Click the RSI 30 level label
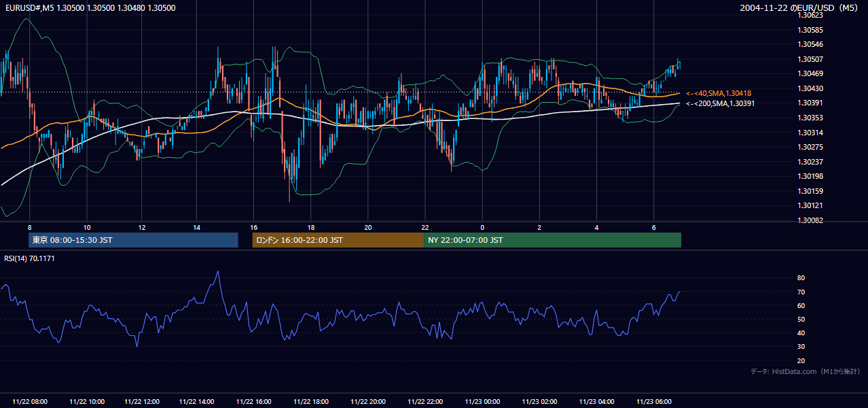This screenshot has height=408, width=868. (801, 347)
